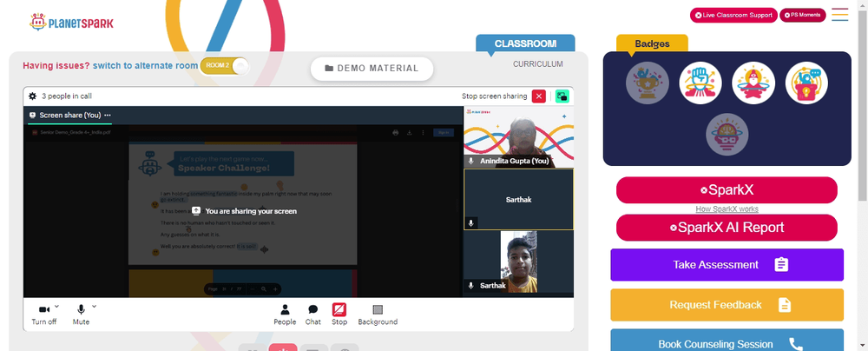This screenshot has height=351, width=868.
Task: Click the podium speaker badge icon
Action: [806, 83]
